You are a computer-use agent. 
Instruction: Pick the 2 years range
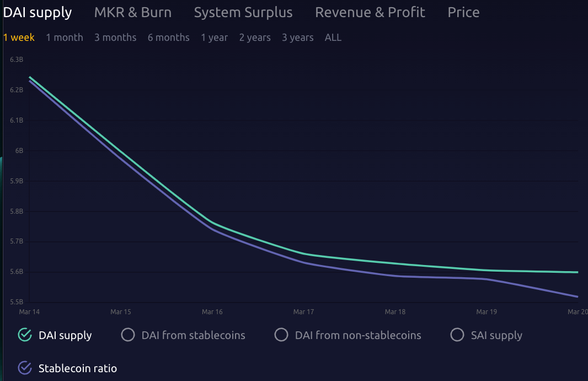255,38
